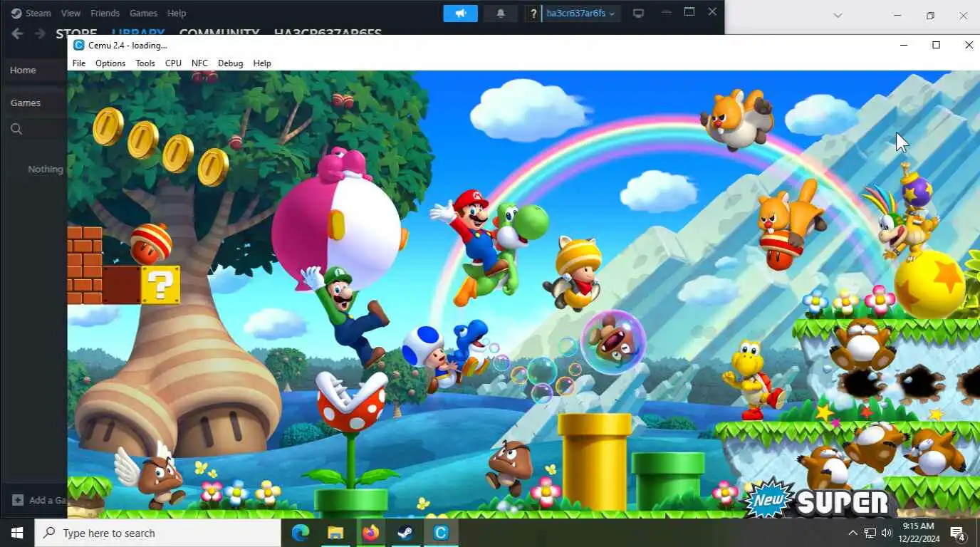The width and height of the screenshot is (980, 547).
Task: Open File Explorer from the taskbar
Action: tap(335, 533)
